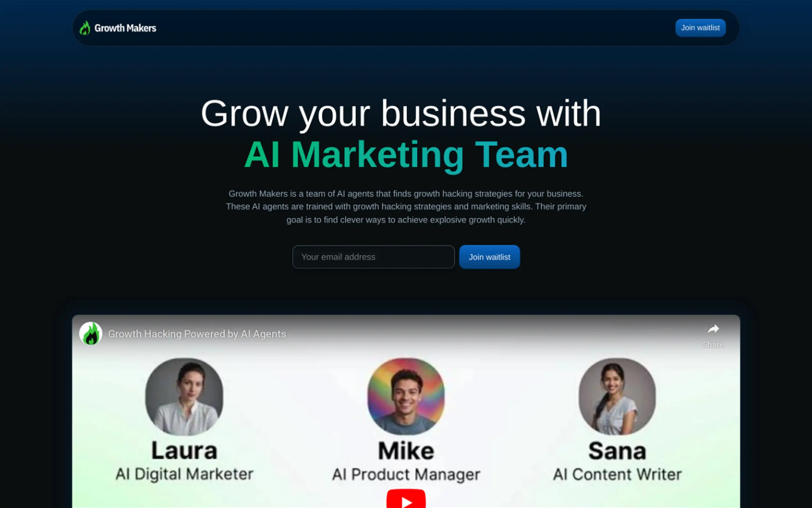Click Mike's rainbow-background portrait
Screen dimensions: 812x508
tap(406, 397)
